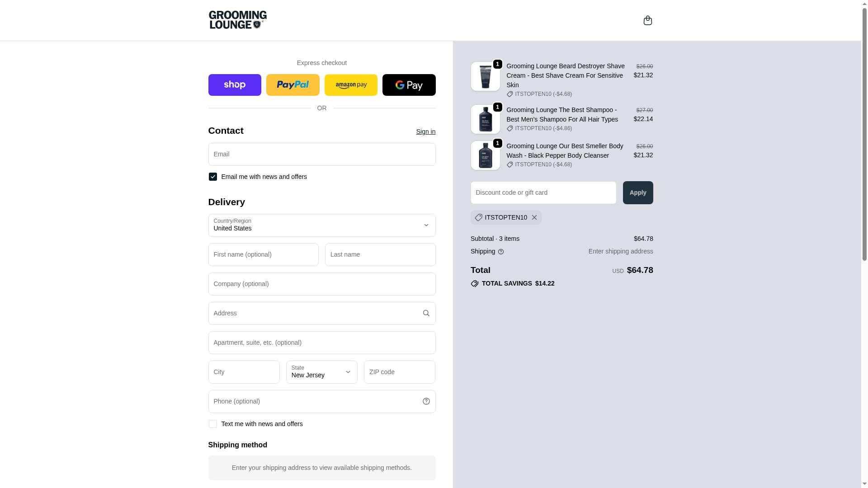868x488 pixels.
Task: Click the Beard Destroyer Shave Cream thumbnail
Action: click(x=485, y=76)
